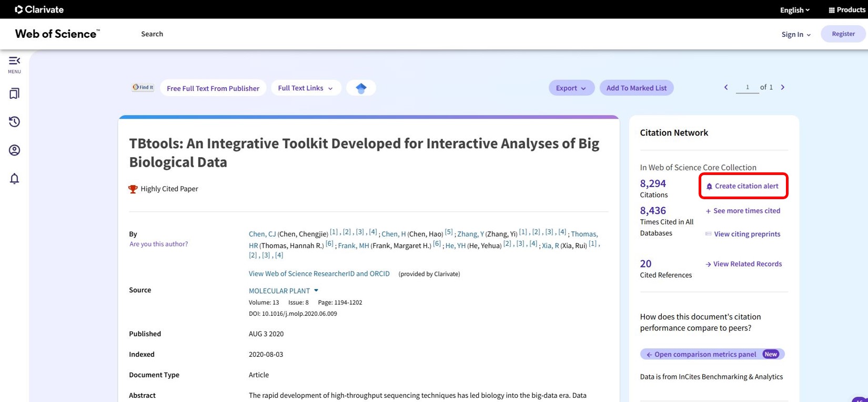The image size is (868, 402).
Task: Click the Find It icon button
Action: click(143, 88)
